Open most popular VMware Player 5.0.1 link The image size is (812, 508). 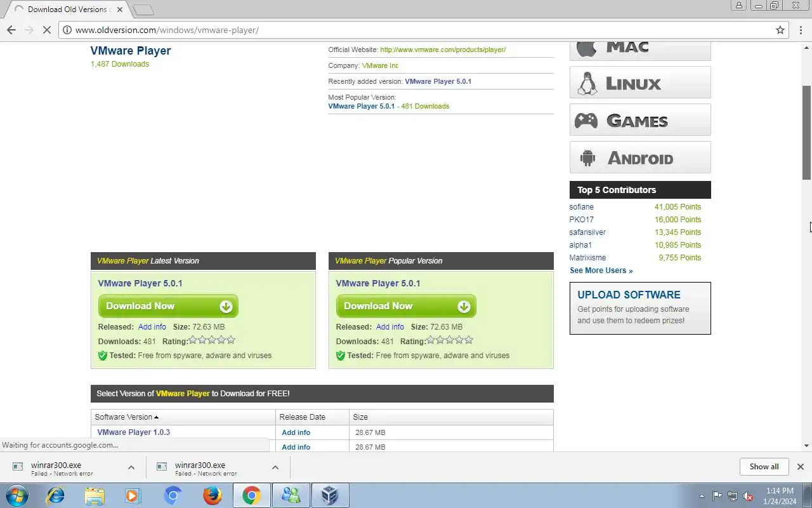(x=361, y=106)
